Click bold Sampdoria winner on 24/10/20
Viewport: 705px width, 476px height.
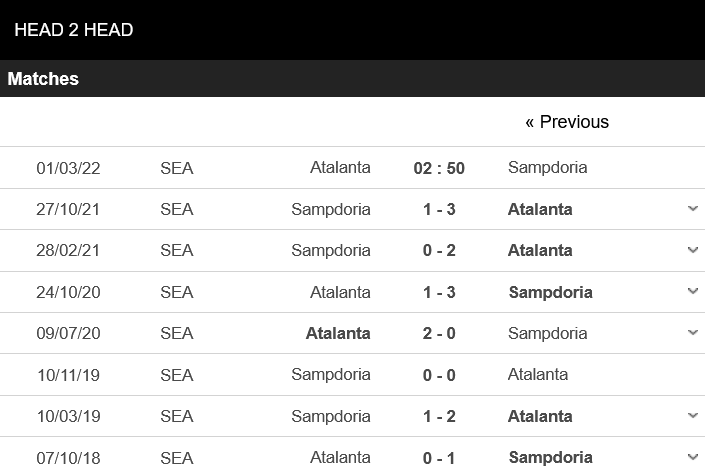(550, 293)
